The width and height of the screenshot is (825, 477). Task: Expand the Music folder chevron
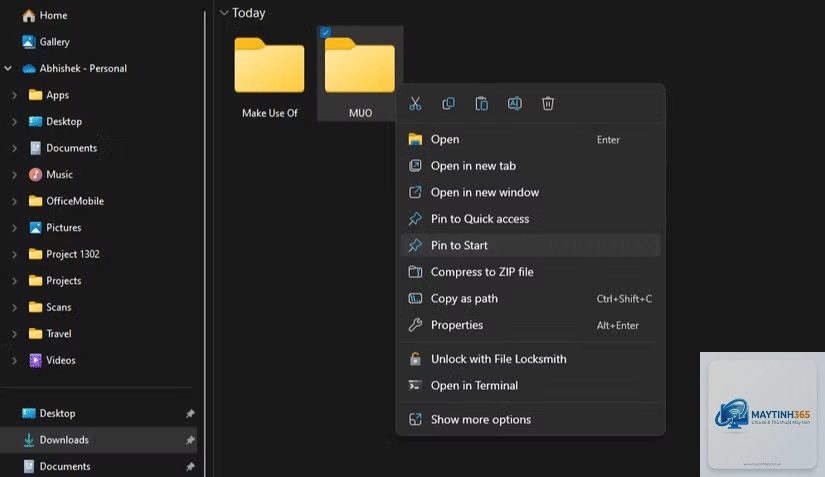[x=15, y=175]
